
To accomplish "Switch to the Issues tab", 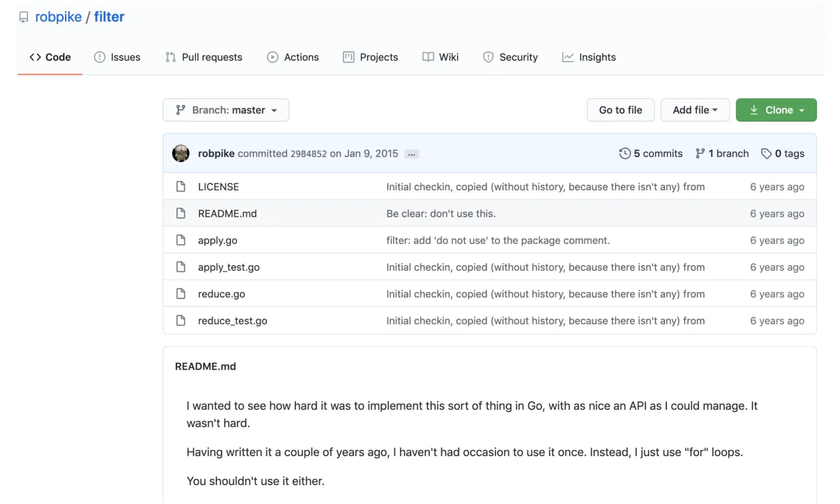I will coord(117,57).
